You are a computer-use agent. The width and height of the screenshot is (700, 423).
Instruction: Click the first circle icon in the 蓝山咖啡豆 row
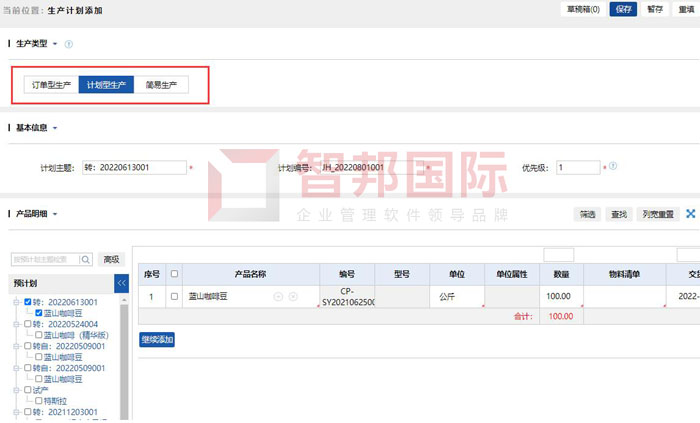278,297
